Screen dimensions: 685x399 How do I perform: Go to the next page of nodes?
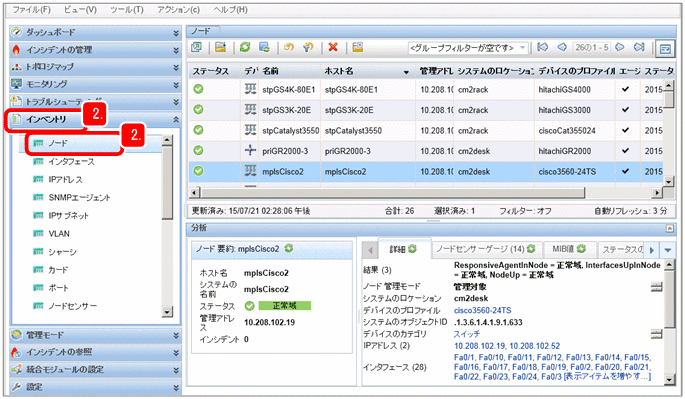pyautogui.click(x=619, y=47)
